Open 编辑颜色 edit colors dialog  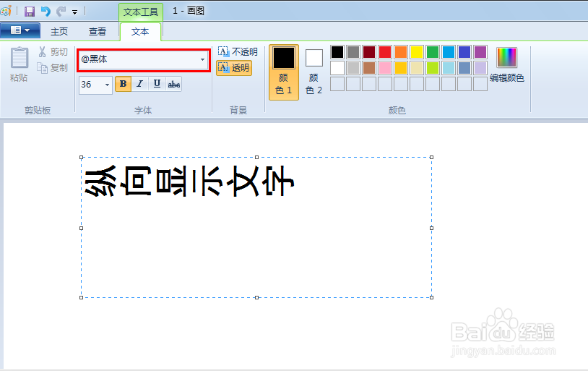click(506, 64)
